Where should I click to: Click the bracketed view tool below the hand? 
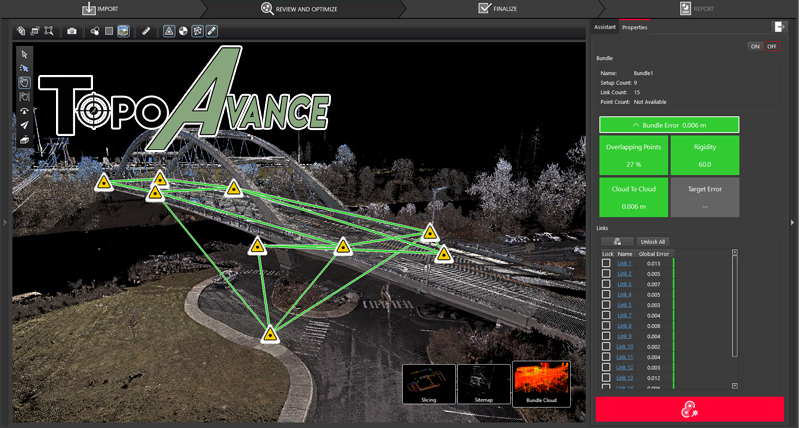pyautogui.click(x=24, y=96)
